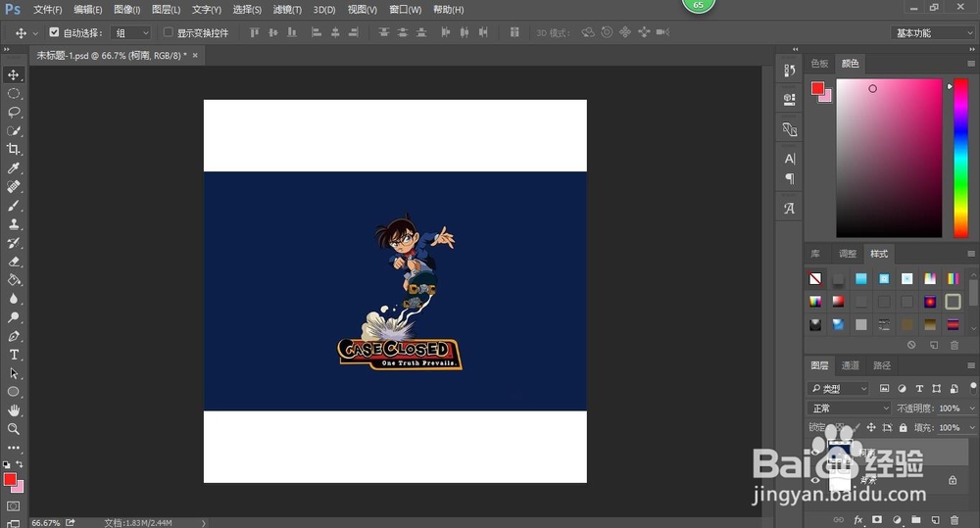Select the Blur tool
This screenshot has height=528, width=980.
(13, 299)
